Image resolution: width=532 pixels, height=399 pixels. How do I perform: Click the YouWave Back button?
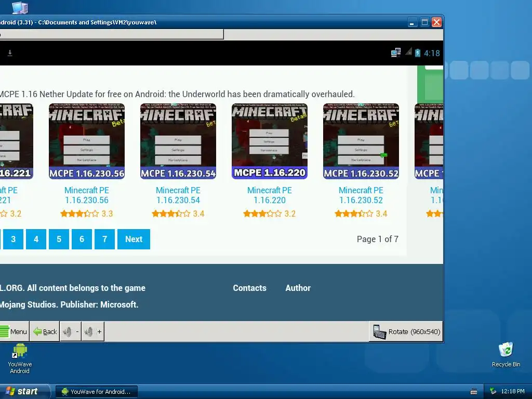45,331
